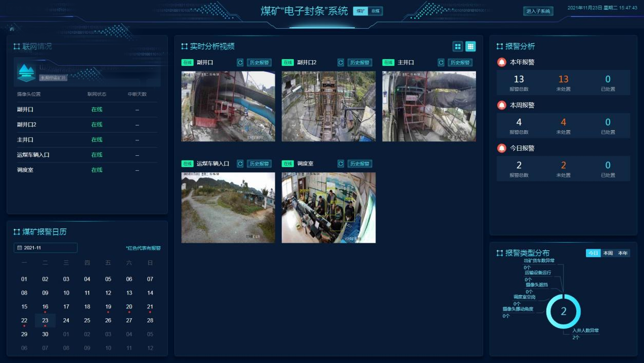Refresh the 主井口 camera feed

pyautogui.click(x=441, y=63)
